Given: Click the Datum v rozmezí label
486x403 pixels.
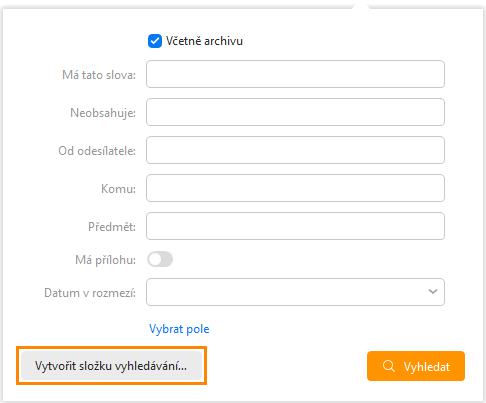Looking at the screenshot, I should 90,293.
